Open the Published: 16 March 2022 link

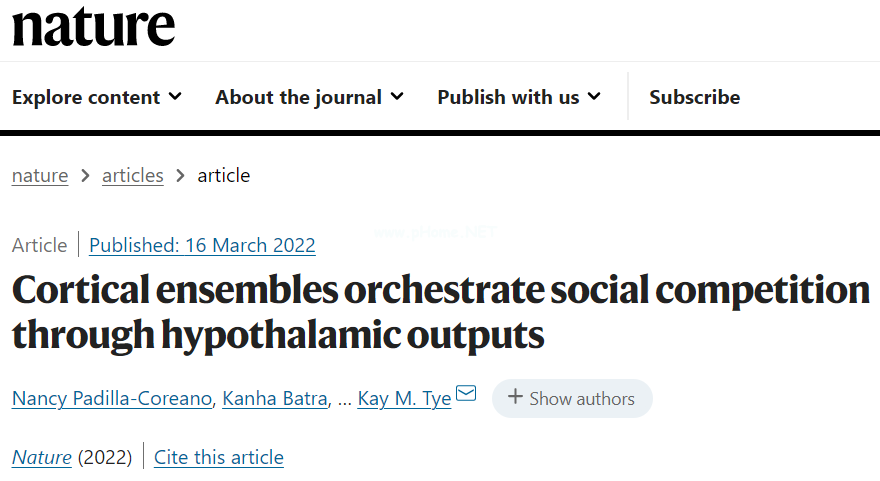pos(202,245)
